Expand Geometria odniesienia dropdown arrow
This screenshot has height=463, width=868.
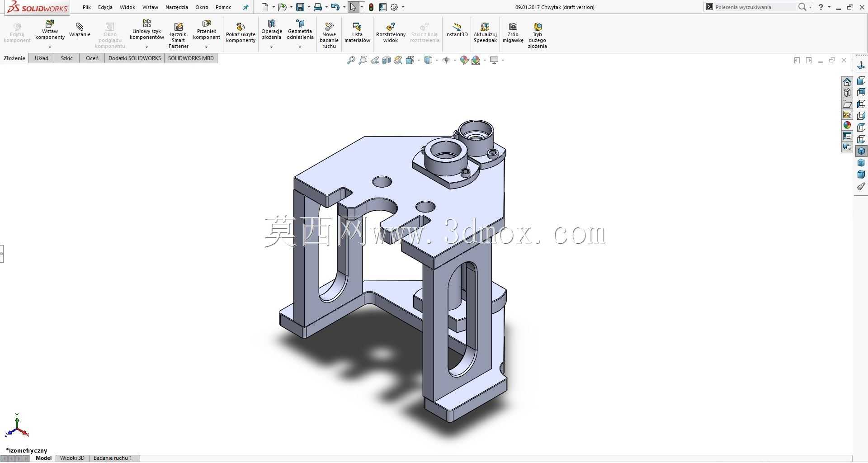pyautogui.click(x=300, y=47)
